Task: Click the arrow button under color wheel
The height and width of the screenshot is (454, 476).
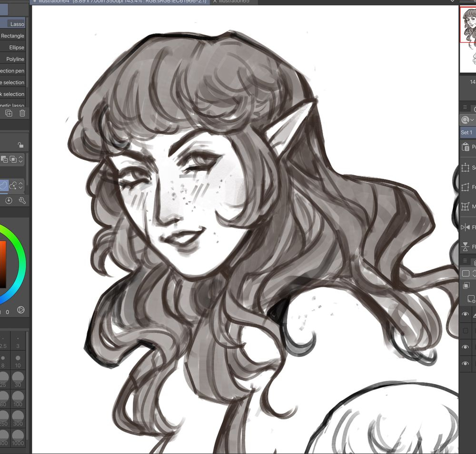Action: pyautogui.click(x=20, y=310)
